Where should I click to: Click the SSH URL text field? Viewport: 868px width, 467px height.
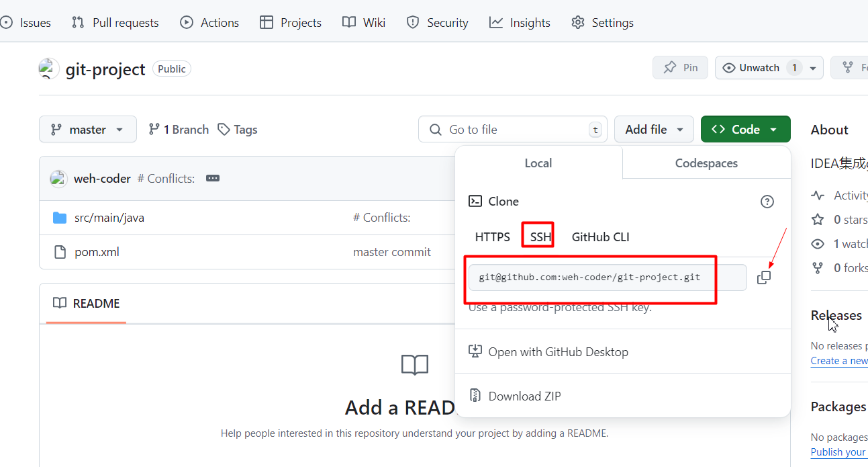[608, 278]
